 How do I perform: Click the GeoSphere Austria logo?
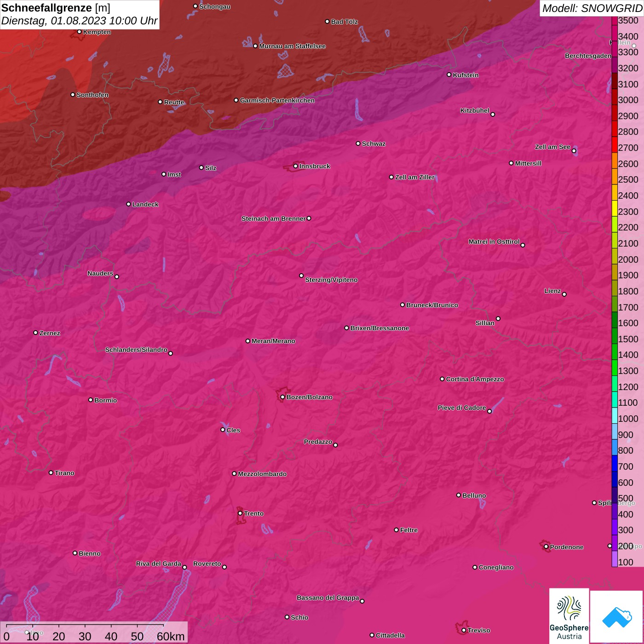[x=569, y=616]
